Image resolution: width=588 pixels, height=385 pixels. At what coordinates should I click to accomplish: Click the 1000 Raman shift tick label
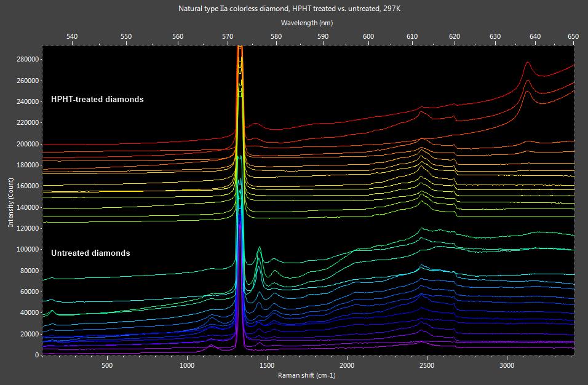187,365
